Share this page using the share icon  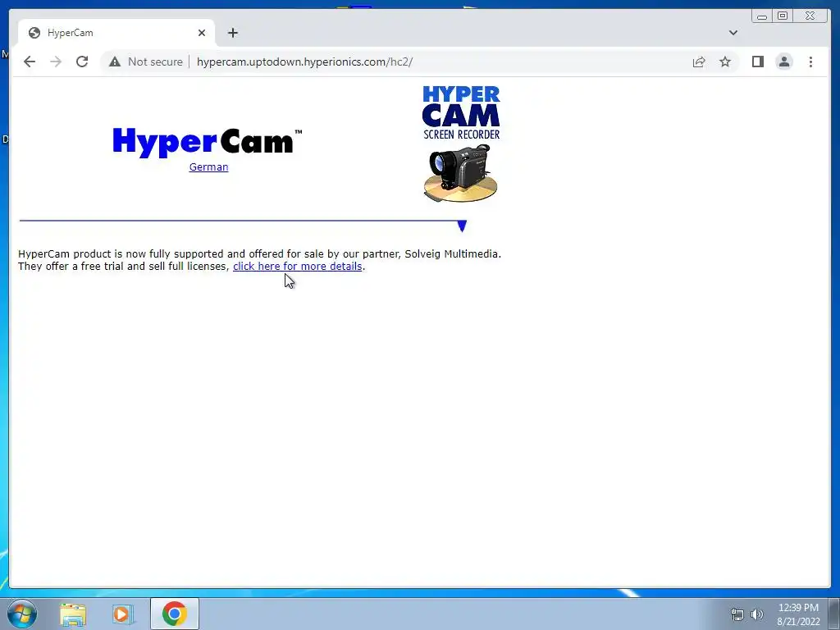pyautogui.click(x=699, y=62)
